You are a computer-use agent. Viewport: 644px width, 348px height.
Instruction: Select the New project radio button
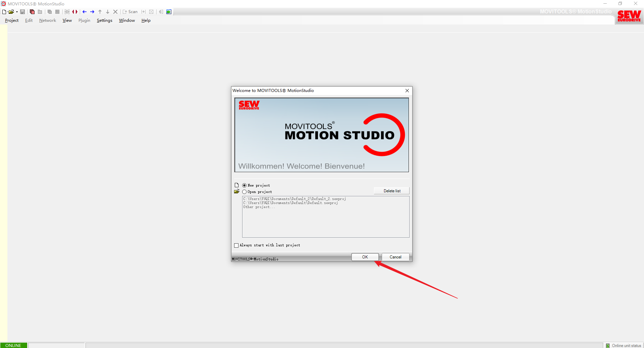245,185
